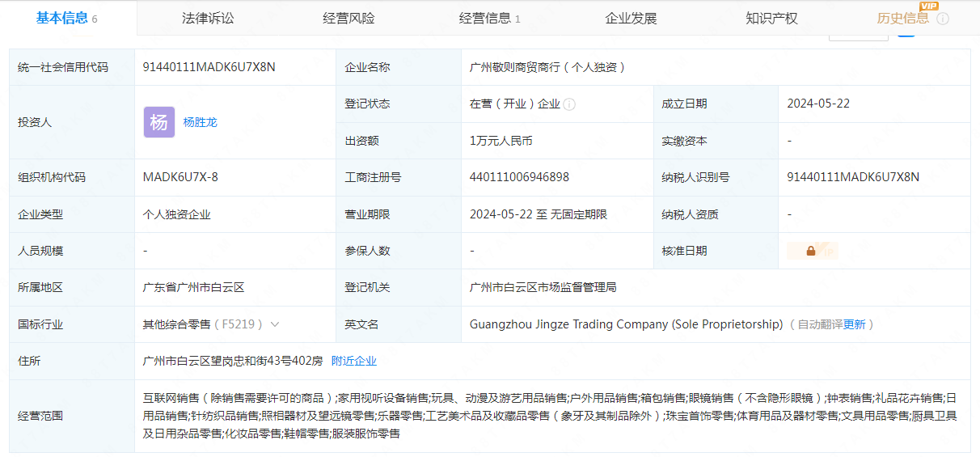Screen dimensions: 980x457
Task: Click the 英文名 label
Action: 361,324
